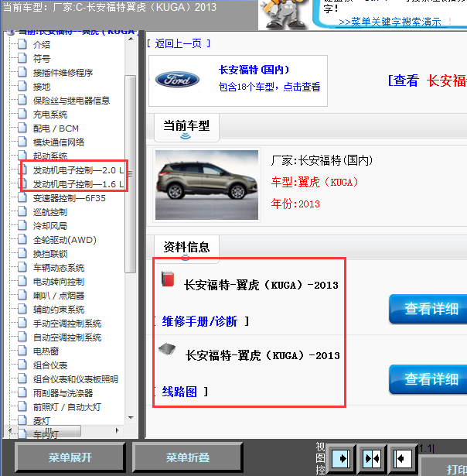Screen dimensions: 467x476
Task: Open the 符号 tree entry
Action: pos(42,59)
